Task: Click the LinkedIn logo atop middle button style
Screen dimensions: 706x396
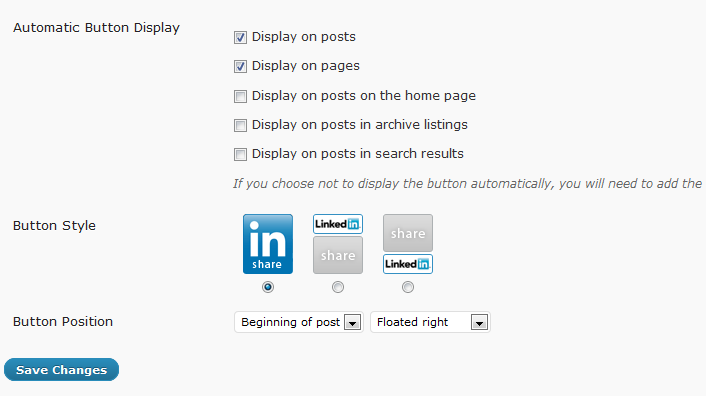Action: (338, 224)
